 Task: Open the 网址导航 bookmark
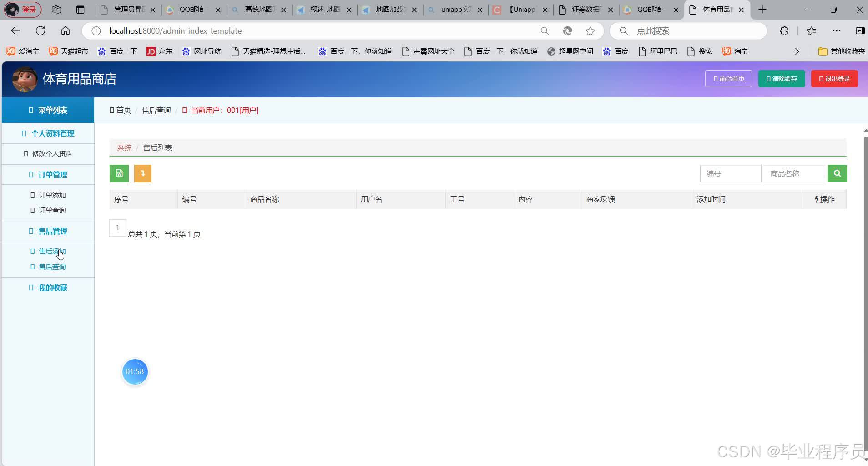click(202, 51)
